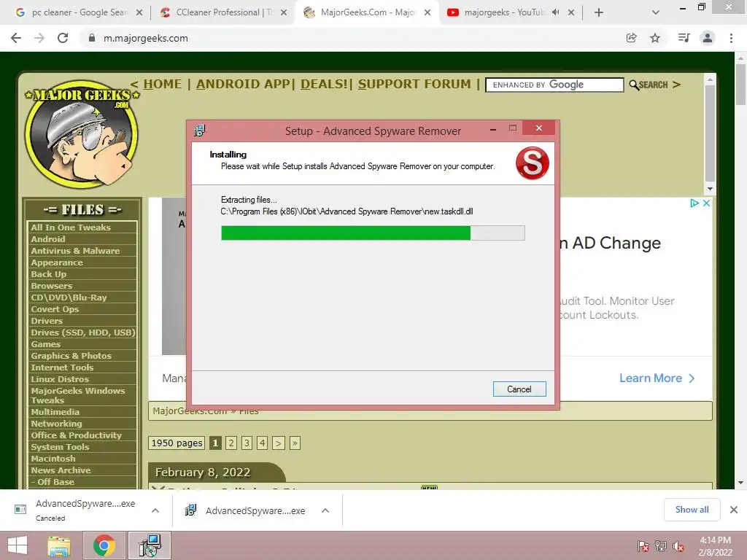Open the System Tools category
This screenshot has width=747, height=560.
pyautogui.click(x=60, y=447)
